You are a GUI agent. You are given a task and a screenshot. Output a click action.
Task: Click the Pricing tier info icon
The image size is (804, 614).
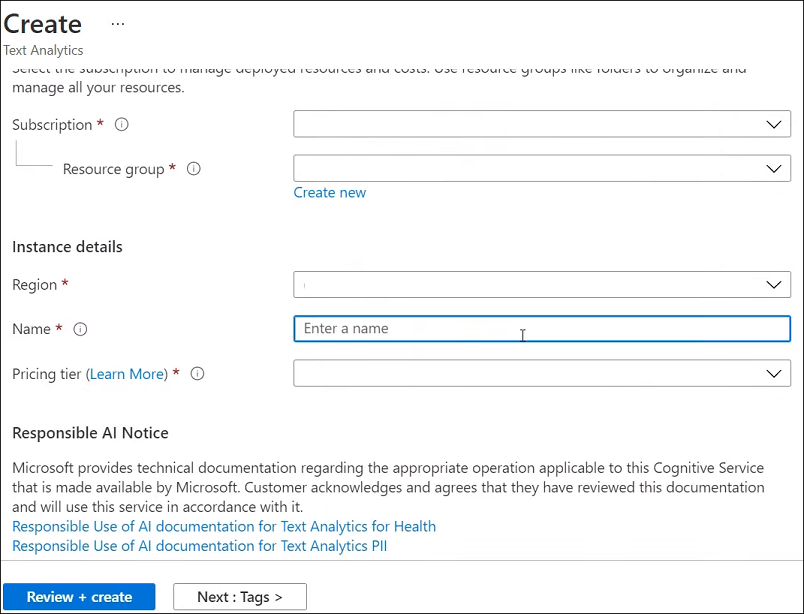coord(197,374)
